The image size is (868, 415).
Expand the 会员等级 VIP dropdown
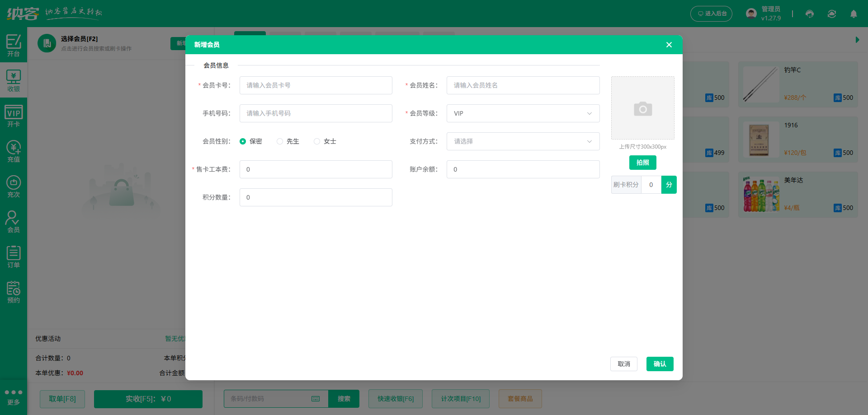click(x=523, y=113)
